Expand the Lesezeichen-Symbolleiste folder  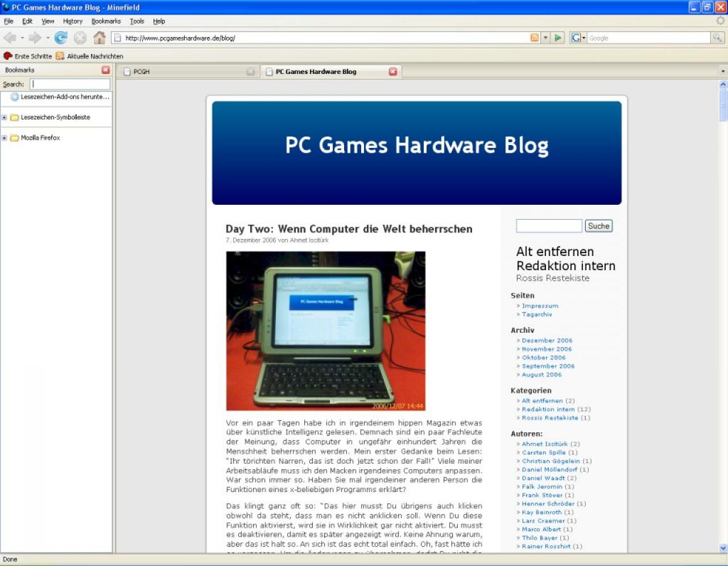[x=5, y=118]
